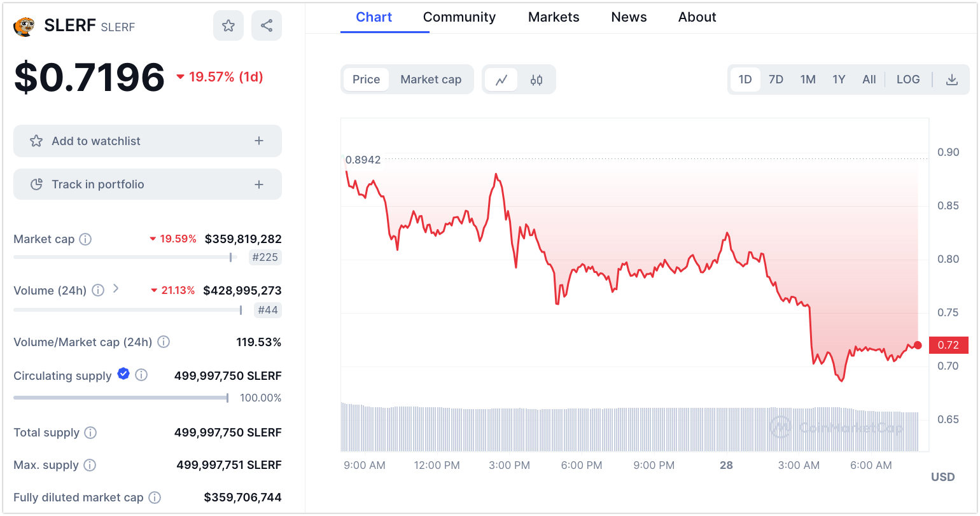Image resolution: width=980 pixels, height=516 pixels.
Task: Click the share icon next to SLERF
Action: 267,25
